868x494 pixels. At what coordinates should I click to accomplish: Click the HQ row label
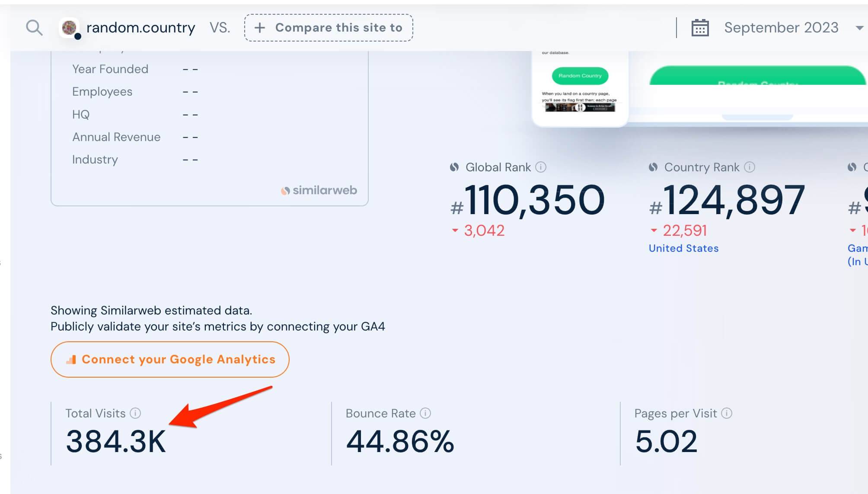pyautogui.click(x=81, y=115)
